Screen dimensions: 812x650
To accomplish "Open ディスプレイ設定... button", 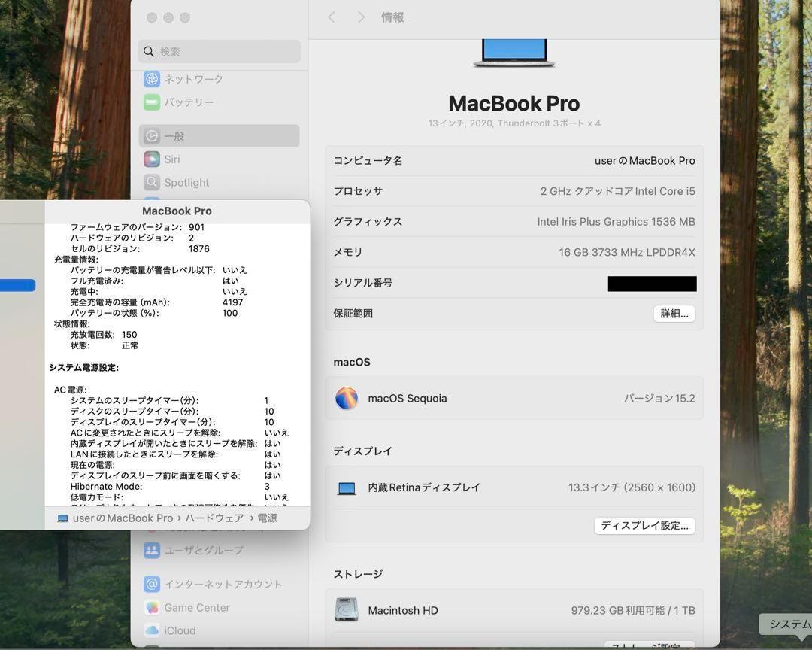I will 645,526.
